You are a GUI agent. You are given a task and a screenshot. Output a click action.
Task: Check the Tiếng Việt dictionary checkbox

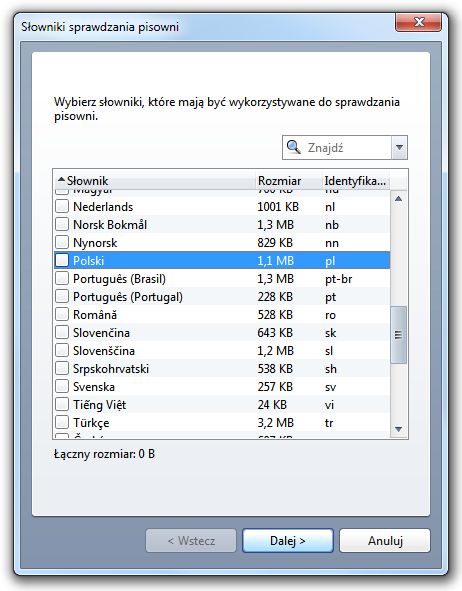point(62,404)
